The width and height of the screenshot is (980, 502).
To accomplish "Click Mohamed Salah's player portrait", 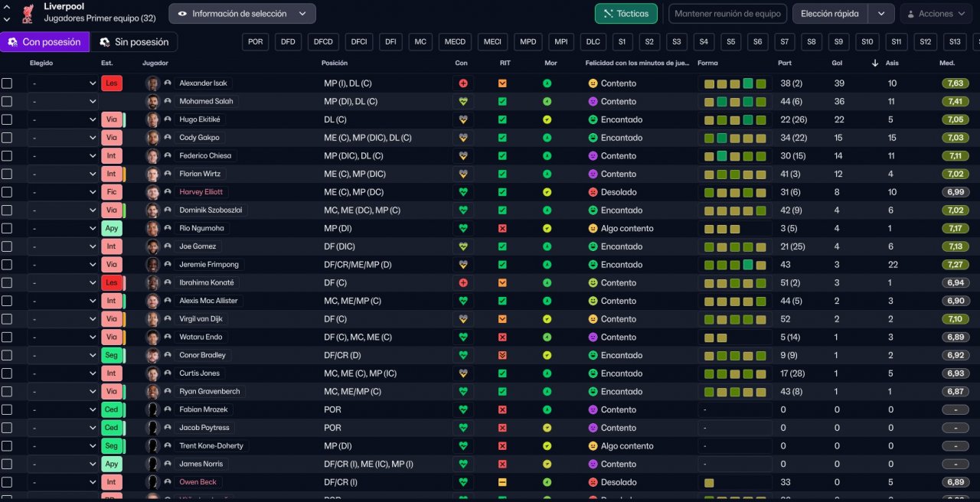I will pyautogui.click(x=152, y=102).
